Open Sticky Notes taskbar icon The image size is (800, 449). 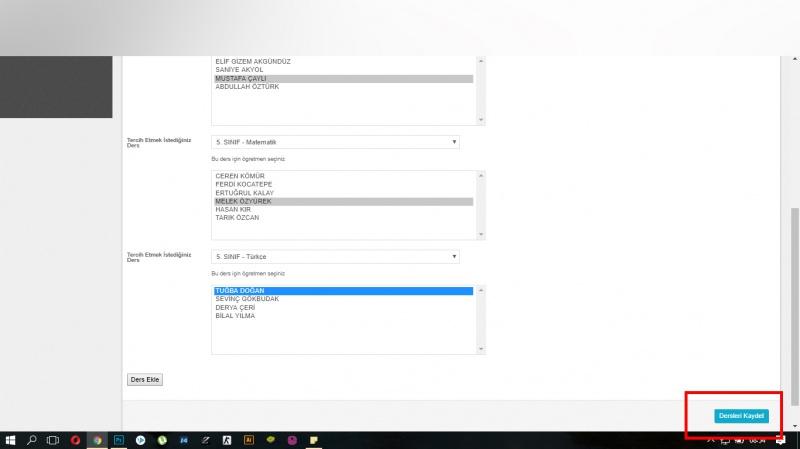[313, 440]
